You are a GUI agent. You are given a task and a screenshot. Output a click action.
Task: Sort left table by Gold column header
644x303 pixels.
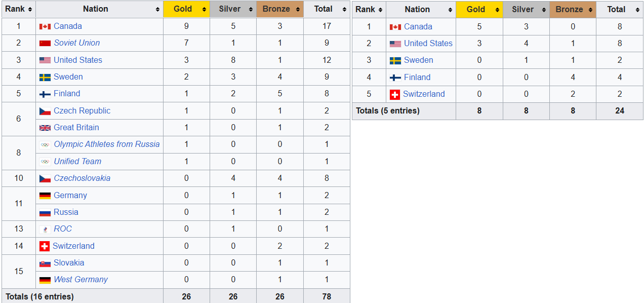(183, 9)
